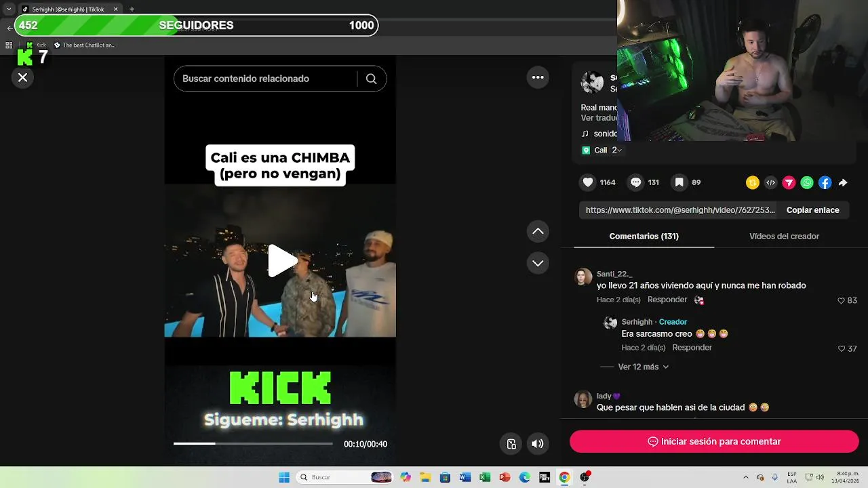868x488 pixels.
Task: Click video creator's avatar in info panel
Action: [592, 82]
